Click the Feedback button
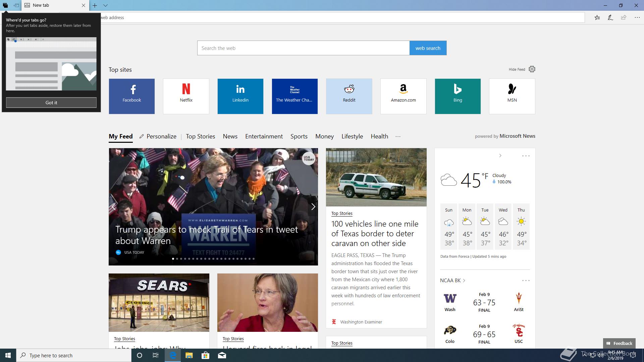Screen dimensions: 644x362 click(619, 343)
